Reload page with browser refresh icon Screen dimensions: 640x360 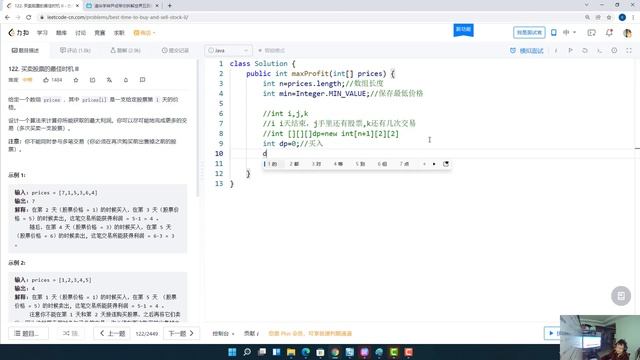coord(29,17)
